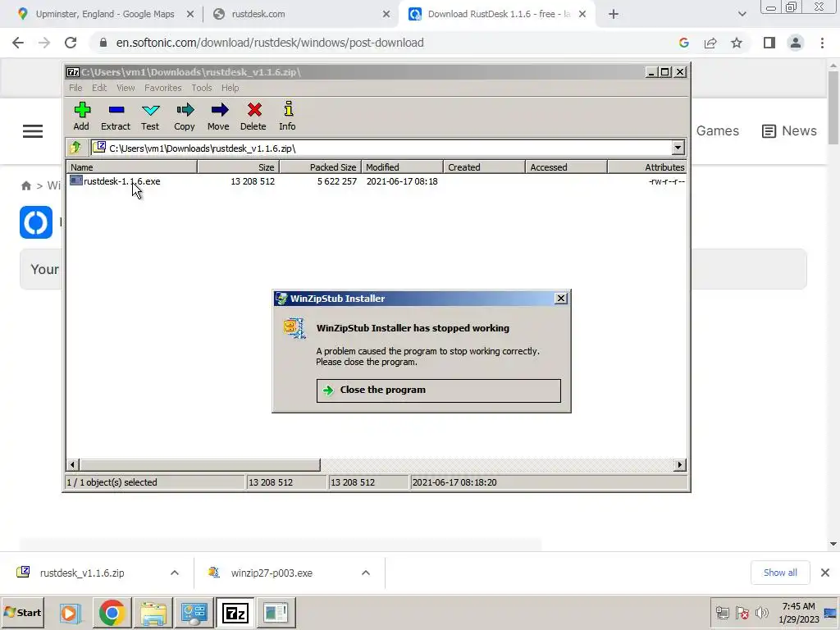Click the 7-Zip horizontal scrollbar left arrow
This screenshot has height=630, width=840.
(73, 464)
